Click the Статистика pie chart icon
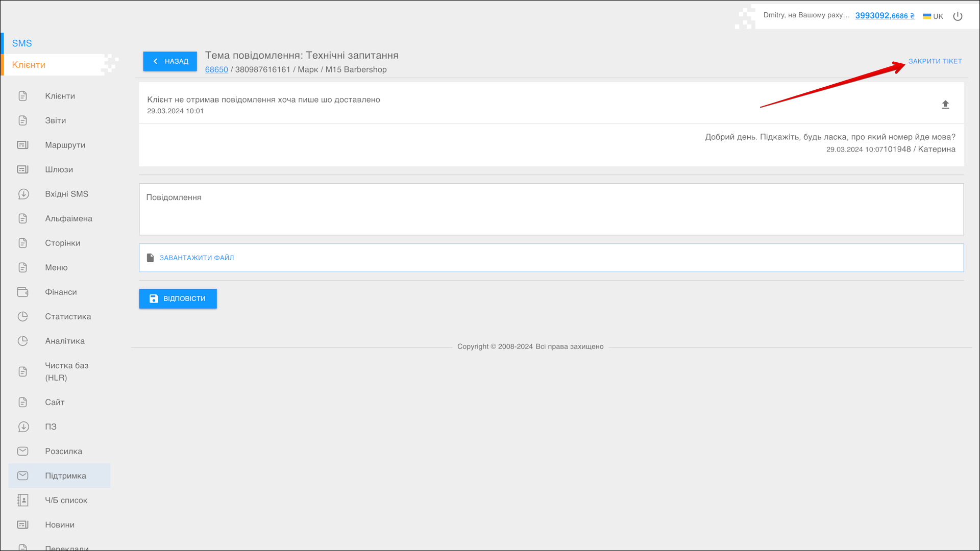980x551 pixels. (x=23, y=316)
